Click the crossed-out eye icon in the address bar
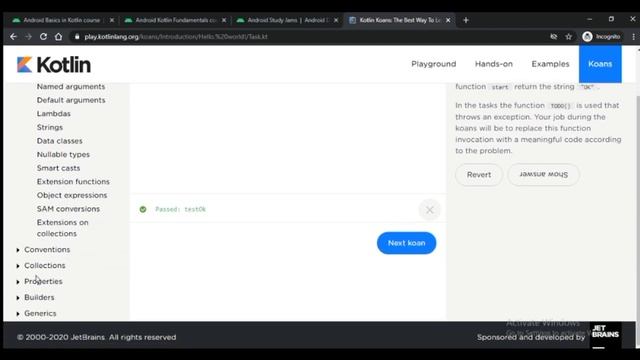Screen dimensions: 640x360 [553, 36]
